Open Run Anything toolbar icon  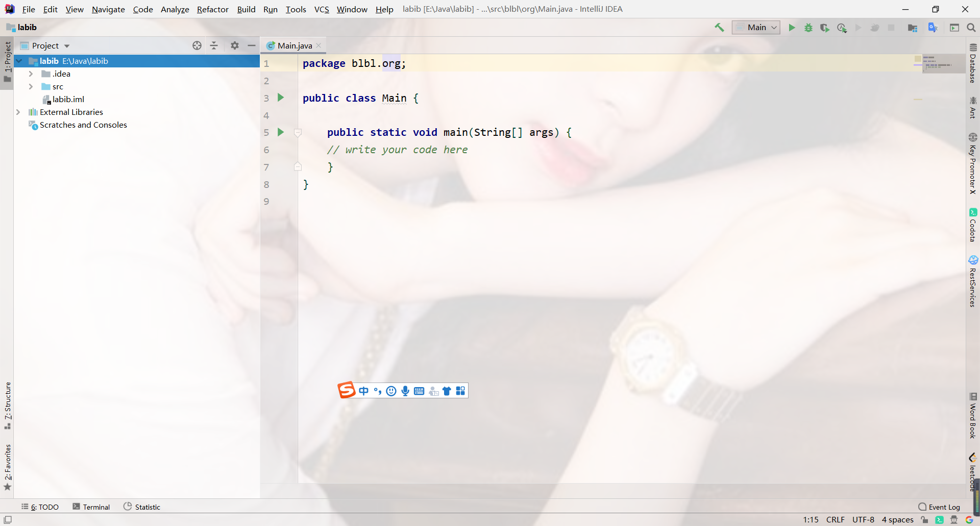coord(954,28)
